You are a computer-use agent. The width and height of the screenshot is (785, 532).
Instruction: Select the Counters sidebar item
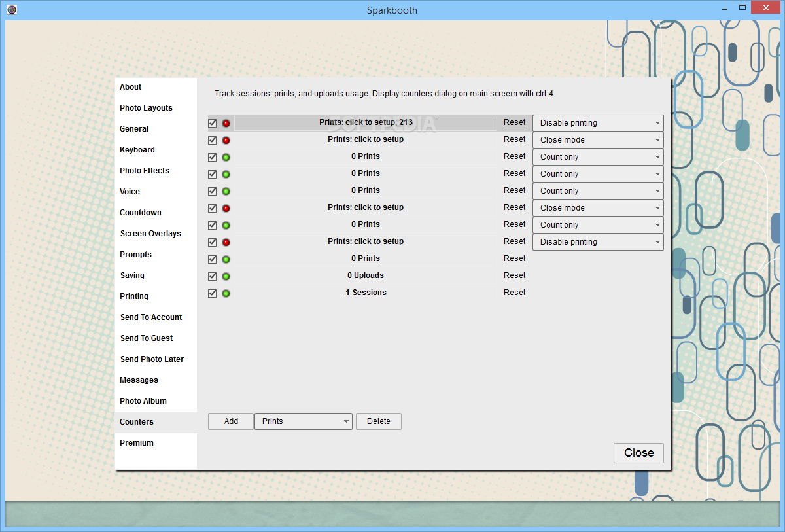(x=156, y=422)
